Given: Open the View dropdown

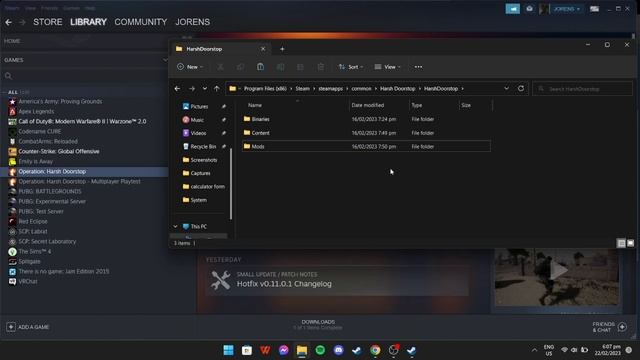Looking at the screenshot, I should pyautogui.click(x=387, y=67).
